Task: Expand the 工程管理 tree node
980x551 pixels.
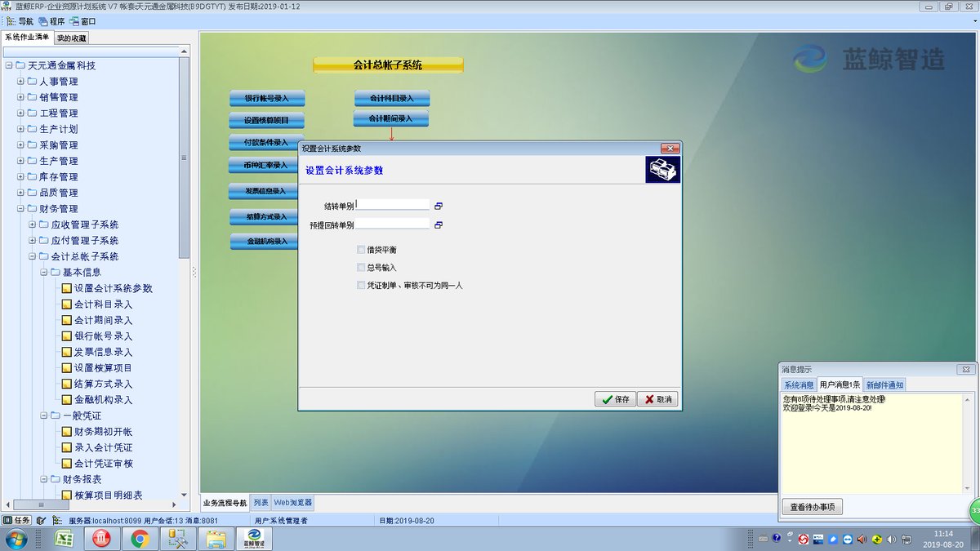Action: 20,113
